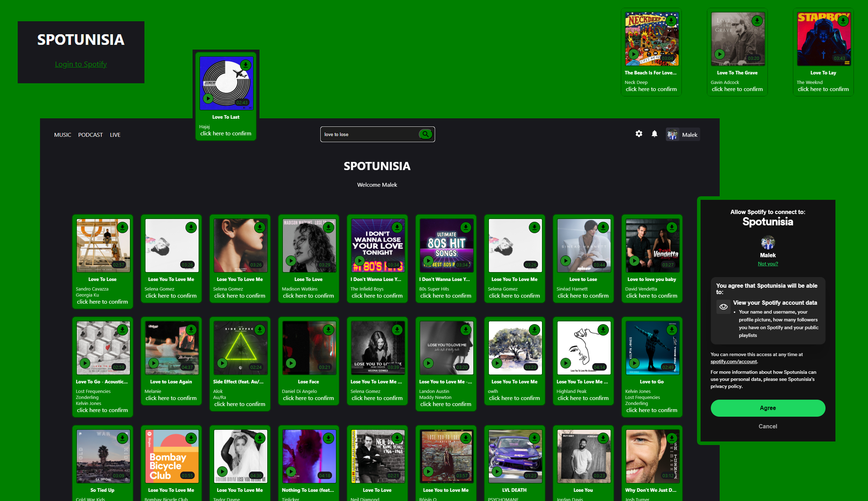Download Bombay Bicycle Club track
The height and width of the screenshot is (501, 868).
point(191,438)
